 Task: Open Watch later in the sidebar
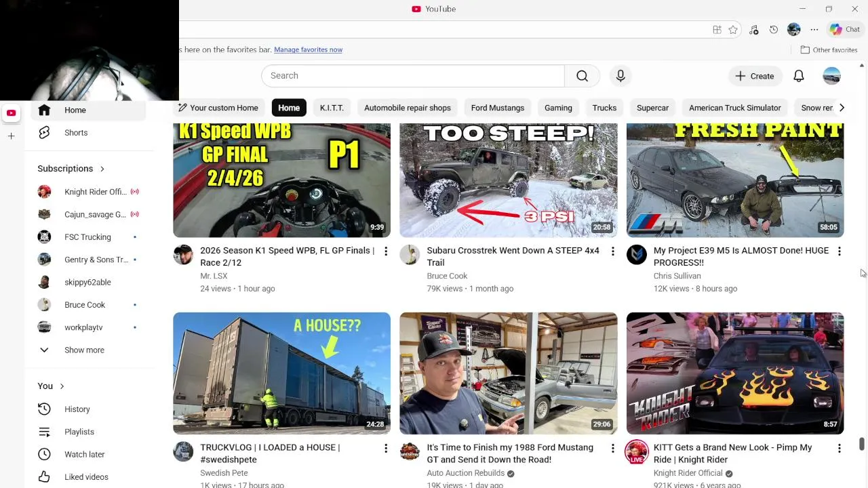tap(88, 454)
